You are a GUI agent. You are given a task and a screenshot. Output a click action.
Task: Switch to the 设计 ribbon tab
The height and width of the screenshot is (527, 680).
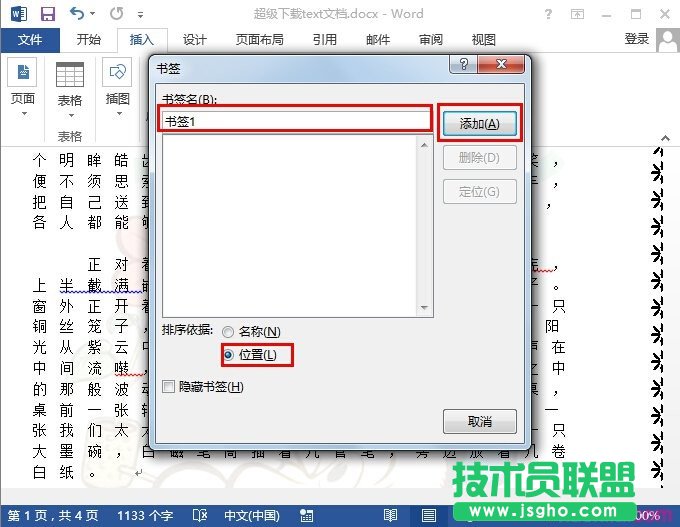pyautogui.click(x=194, y=40)
